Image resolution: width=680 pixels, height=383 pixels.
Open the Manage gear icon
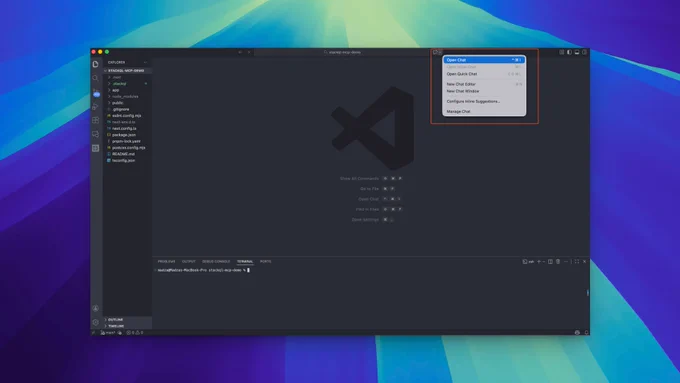95,322
